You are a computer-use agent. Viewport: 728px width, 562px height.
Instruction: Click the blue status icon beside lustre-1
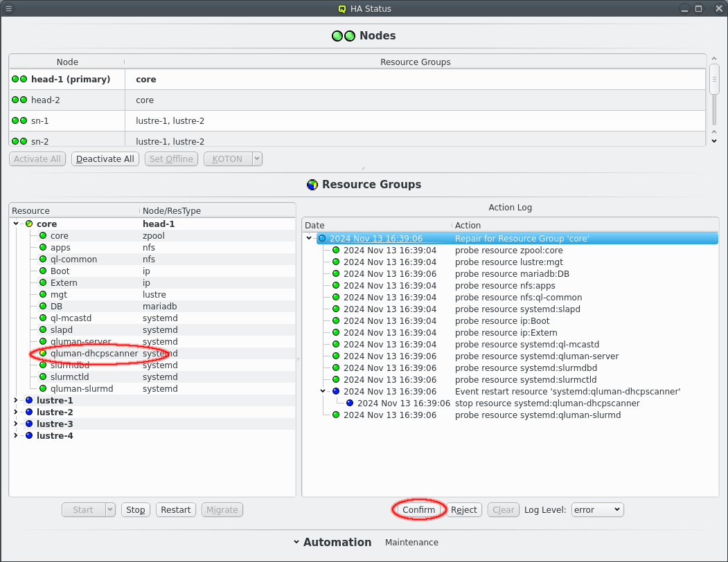[29, 401]
